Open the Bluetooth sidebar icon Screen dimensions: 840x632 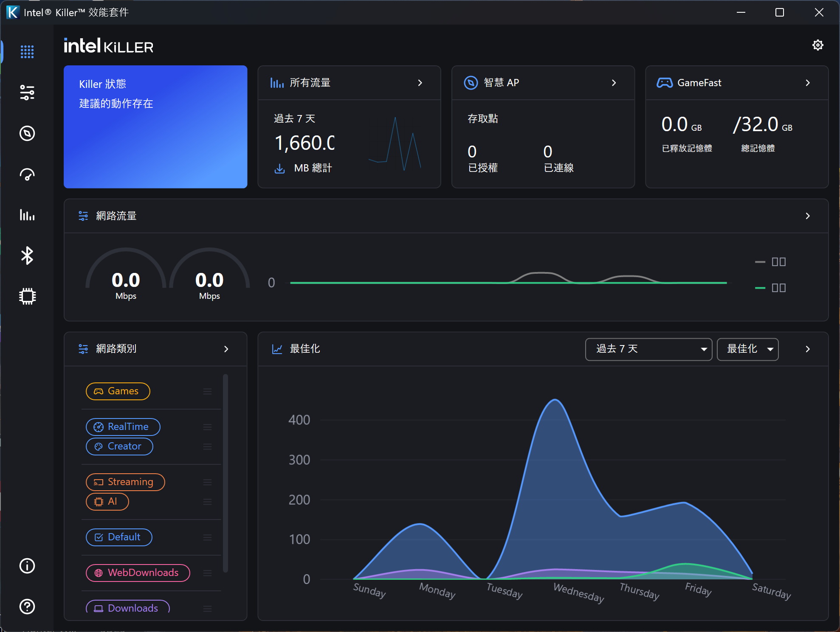tap(27, 256)
